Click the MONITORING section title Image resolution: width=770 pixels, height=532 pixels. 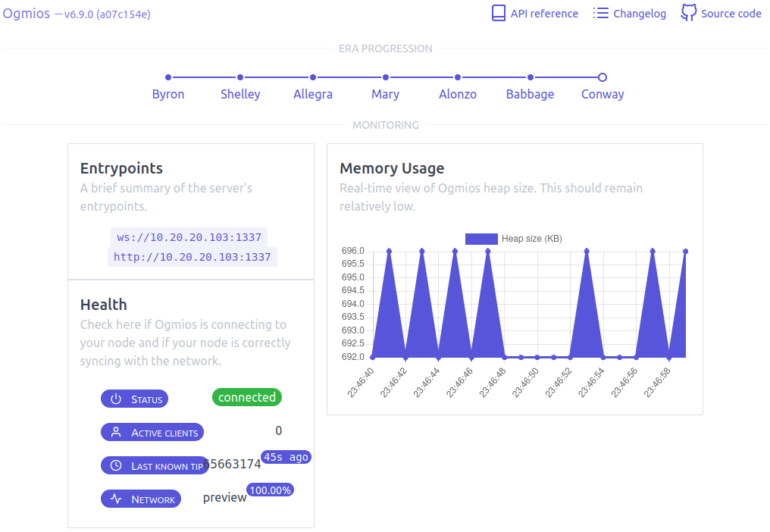click(386, 125)
